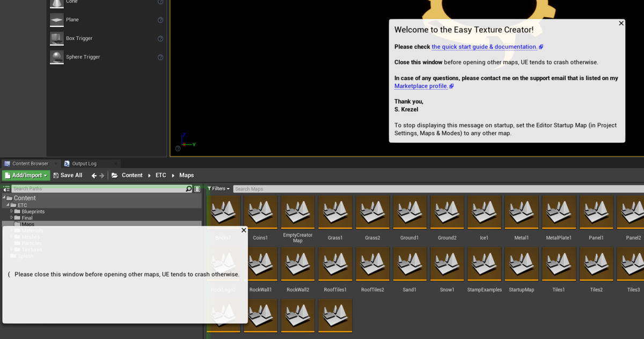Screen dimensions: 644x339
Task: Select the Tiles2 map asset
Action: click(x=596, y=270)
